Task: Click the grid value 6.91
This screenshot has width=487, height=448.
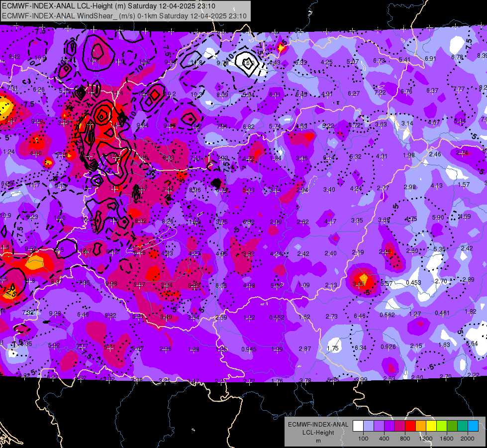Action: (x=430, y=58)
